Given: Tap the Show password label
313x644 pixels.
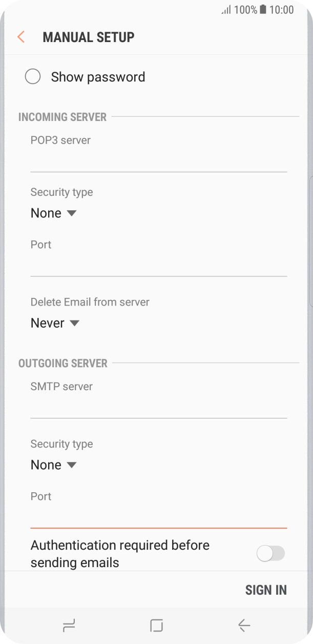Looking at the screenshot, I should (x=98, y=77).
